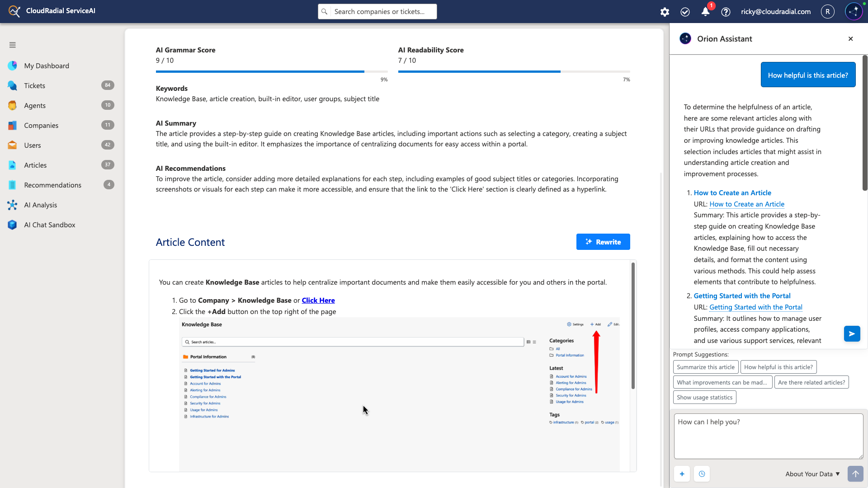Click the Rewrite button
Viewport: 868px width, 488px height.
[x=603, y=242]
